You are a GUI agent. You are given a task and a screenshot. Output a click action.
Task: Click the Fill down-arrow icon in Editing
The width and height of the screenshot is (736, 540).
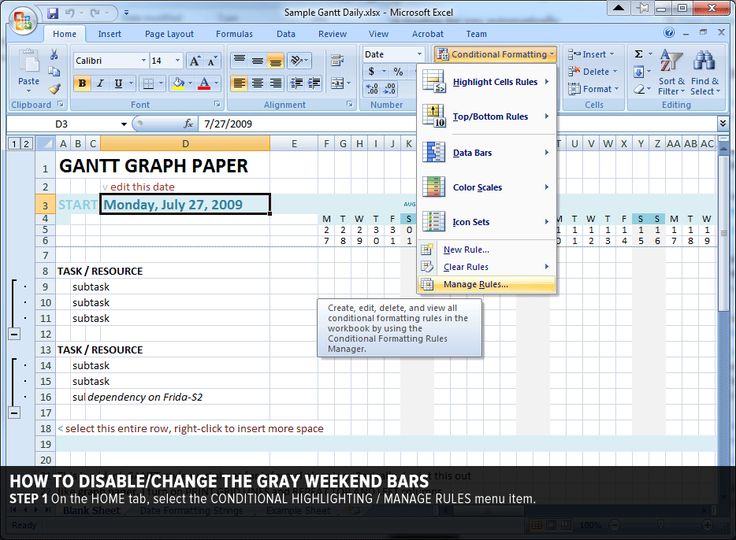pyautogui.click(x=639, y=71)
